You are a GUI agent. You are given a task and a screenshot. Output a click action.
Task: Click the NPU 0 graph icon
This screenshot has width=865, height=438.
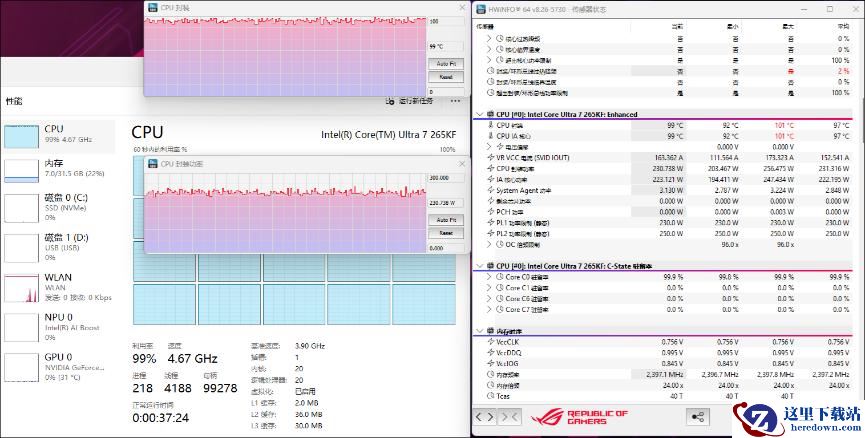[x=22, y=327]
